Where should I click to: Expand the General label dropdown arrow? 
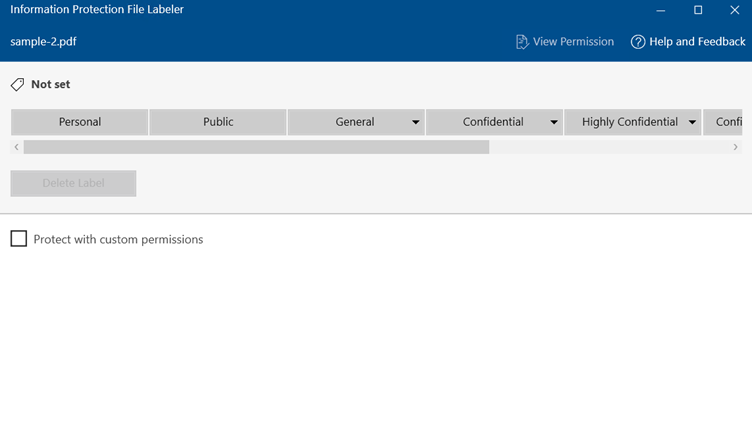415,123
